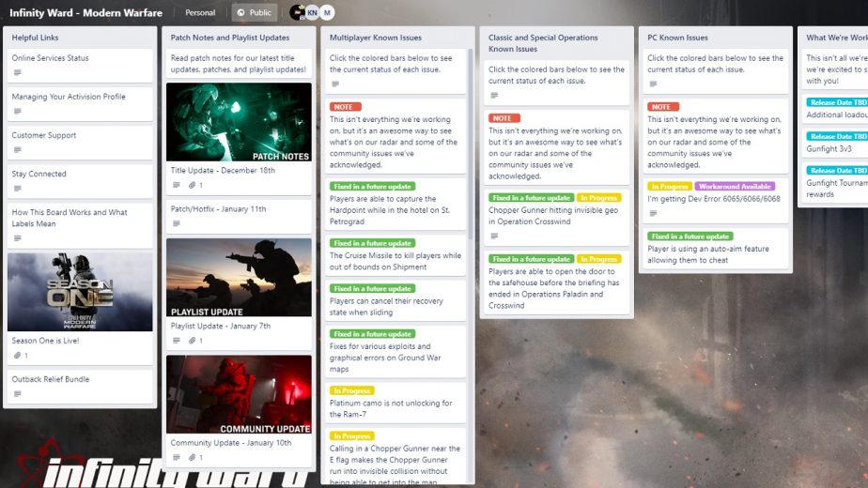Click the red NOTE label in PC Known Issues
The height and width of the screenshot is (488, 868).
663,107
